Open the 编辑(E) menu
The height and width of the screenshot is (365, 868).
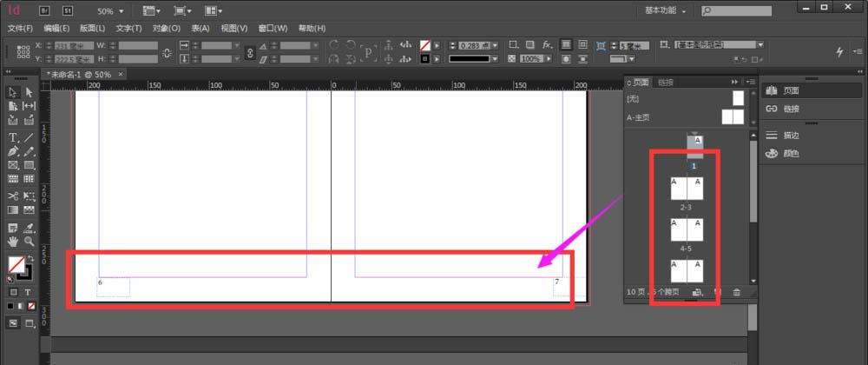click(56, 29)
